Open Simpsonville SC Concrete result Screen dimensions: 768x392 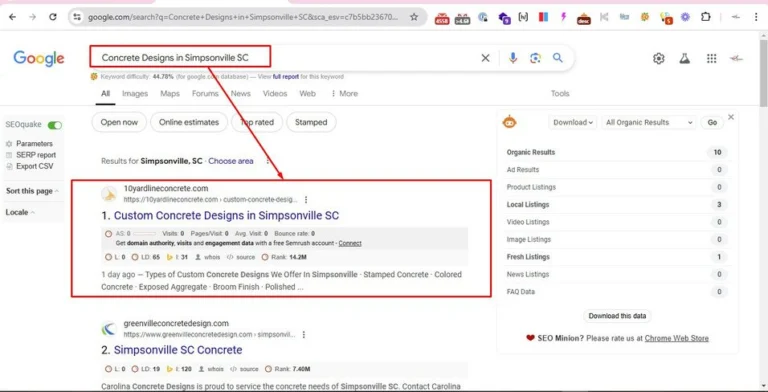point(178,350)
